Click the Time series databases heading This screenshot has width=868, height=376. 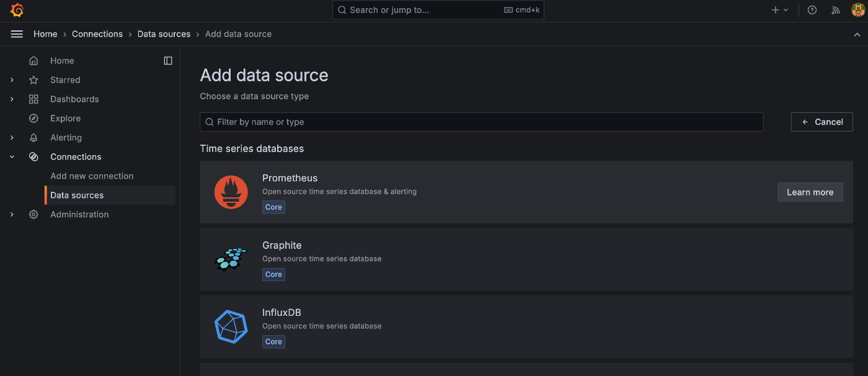(x=252, y=149)
